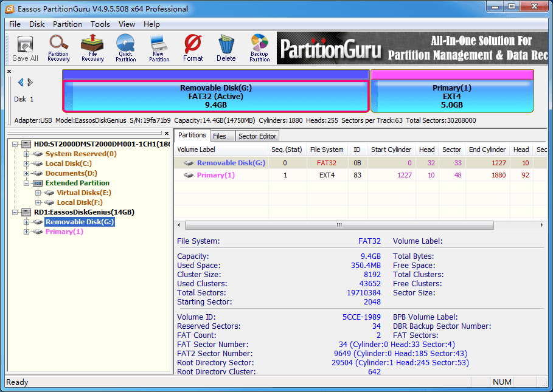Select Local Disk(C:) in the tree

(68, 163)
